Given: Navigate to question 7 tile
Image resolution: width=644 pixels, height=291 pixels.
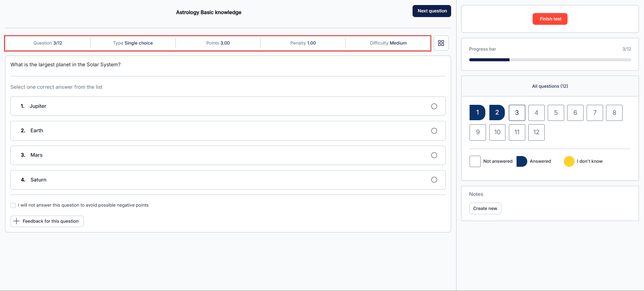Looking at the screenshot, I should tap(594, 113).
